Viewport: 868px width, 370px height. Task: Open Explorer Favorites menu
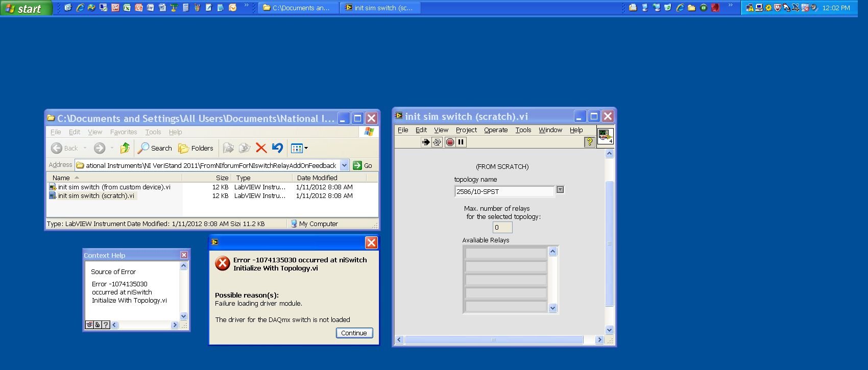pos(124,132)
